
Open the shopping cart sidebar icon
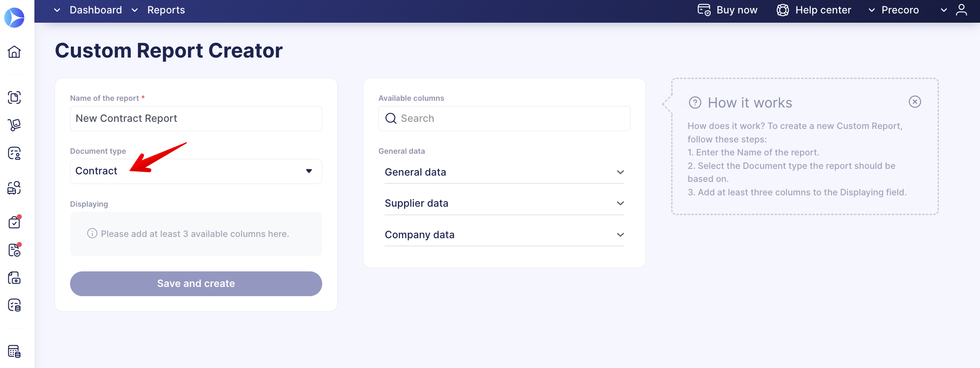click(x=14, y=125)
